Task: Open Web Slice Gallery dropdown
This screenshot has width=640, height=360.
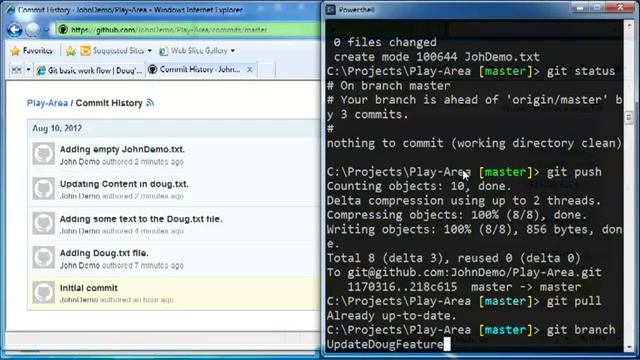Action: tap(197, 51)
